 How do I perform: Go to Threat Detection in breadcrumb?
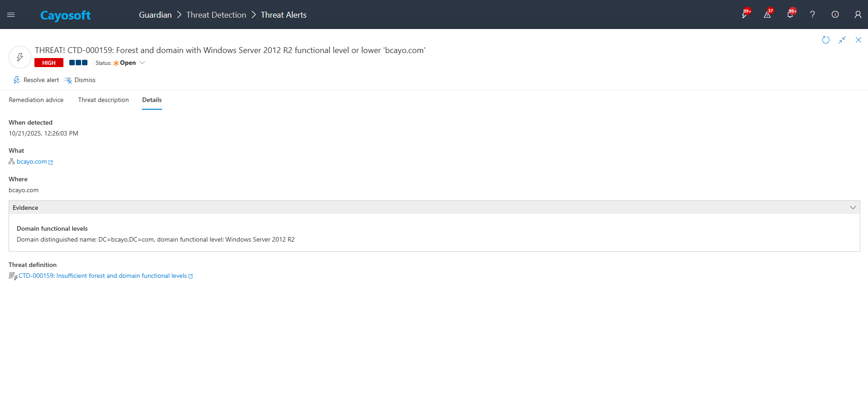[x=216, y=15]
